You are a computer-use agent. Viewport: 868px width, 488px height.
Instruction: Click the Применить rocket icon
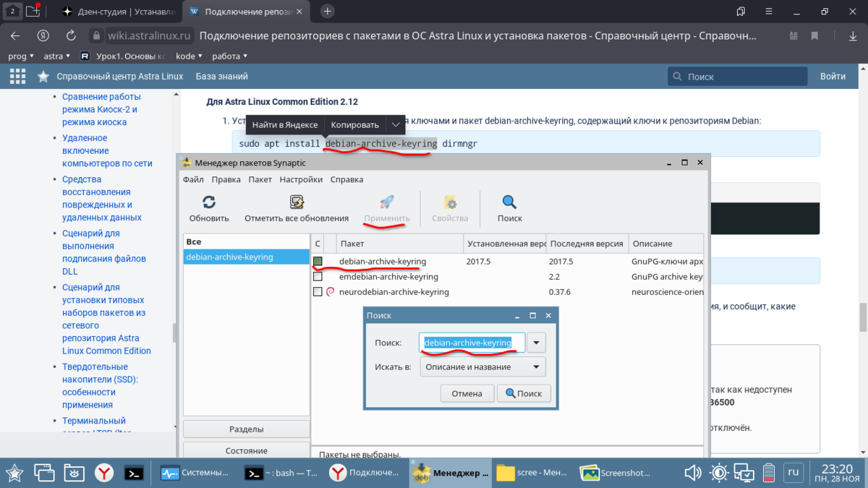387,202
